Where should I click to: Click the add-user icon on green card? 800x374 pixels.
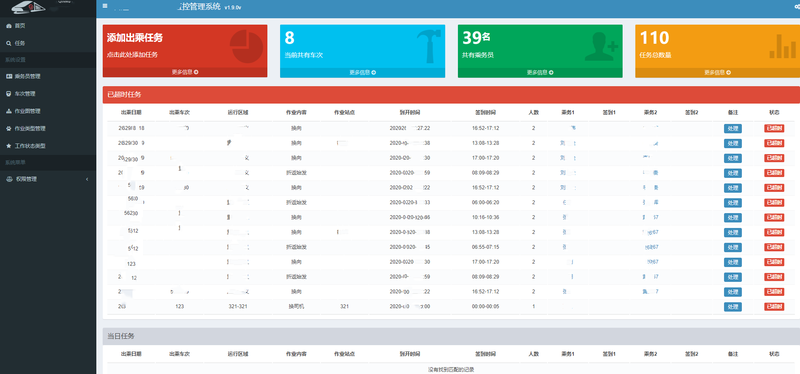point(601,47)
